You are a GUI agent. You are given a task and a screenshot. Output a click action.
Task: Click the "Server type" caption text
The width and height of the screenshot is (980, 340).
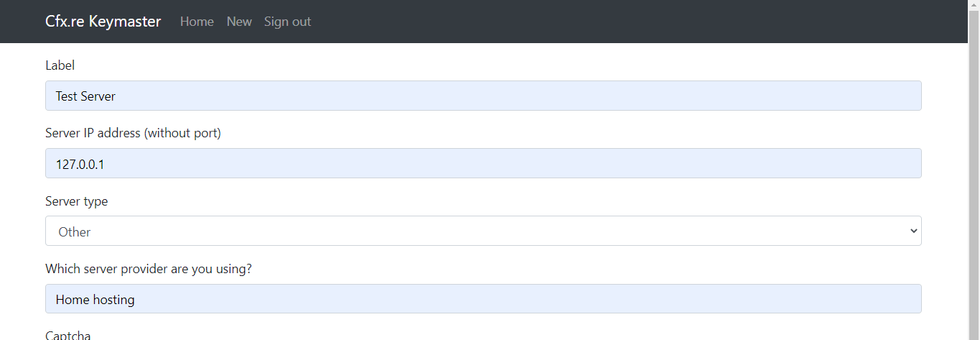click(x=76, y=201)
